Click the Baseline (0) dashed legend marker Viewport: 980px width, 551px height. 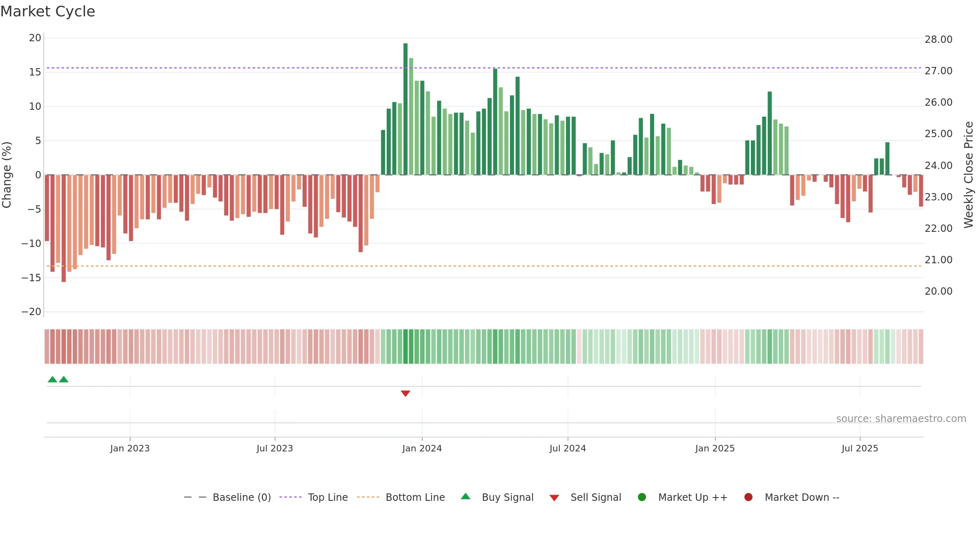(195, 497)
